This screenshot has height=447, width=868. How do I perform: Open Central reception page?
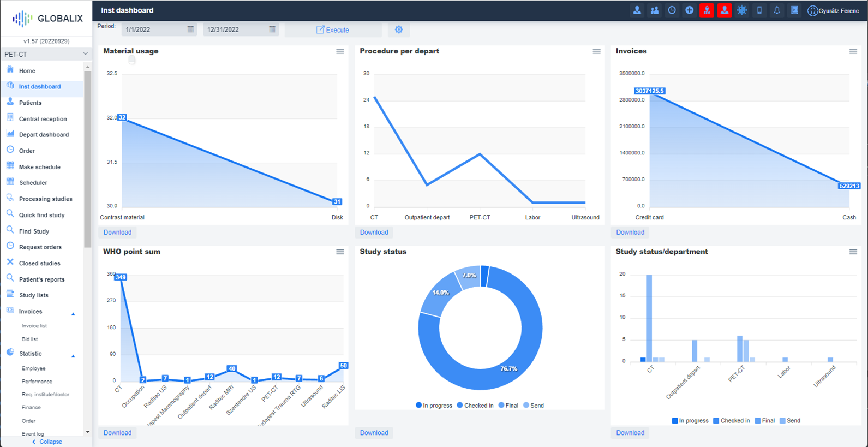click(x=42, y=118)
